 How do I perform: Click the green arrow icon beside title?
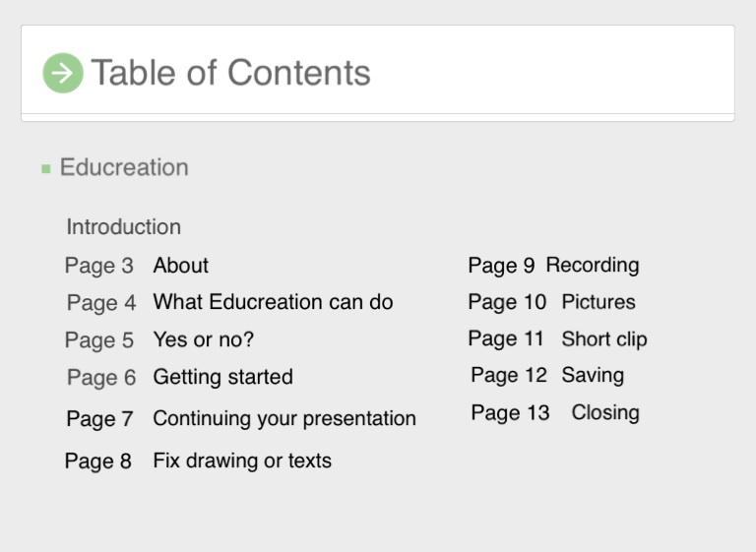[x=63, y=73]
